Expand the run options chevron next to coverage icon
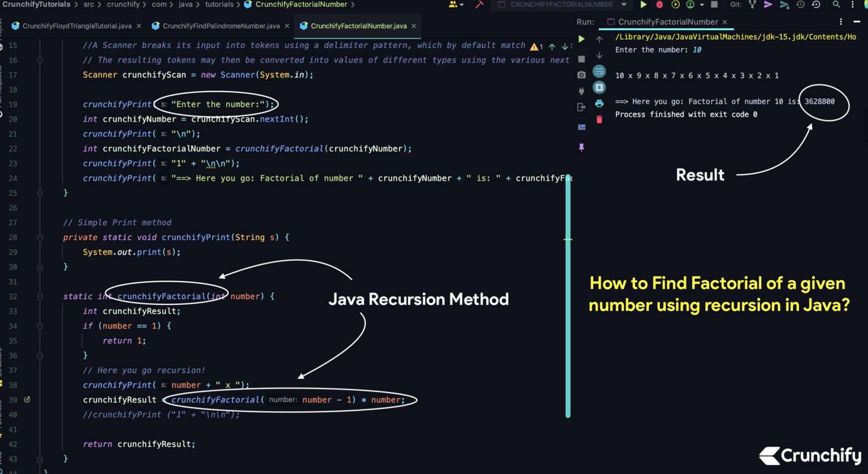 point(702,5)
